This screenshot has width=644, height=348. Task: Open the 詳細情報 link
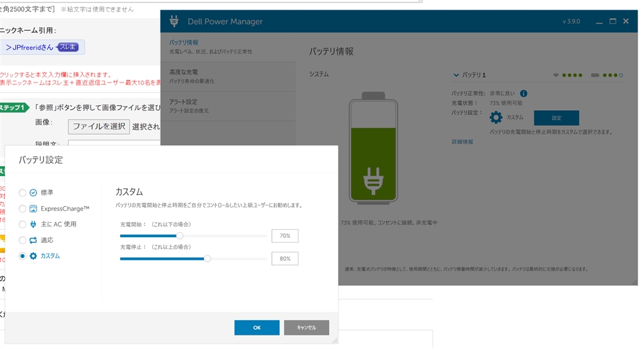click(x=462, y=142)
